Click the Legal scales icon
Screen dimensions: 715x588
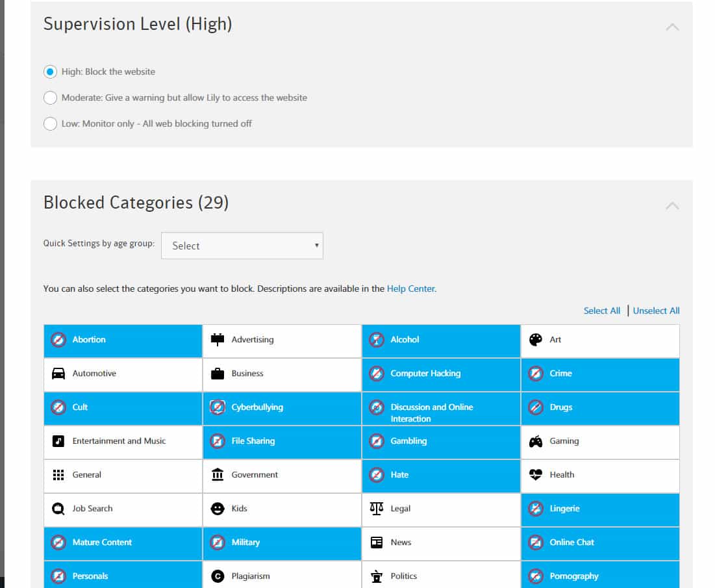click(x=377, y=508)
